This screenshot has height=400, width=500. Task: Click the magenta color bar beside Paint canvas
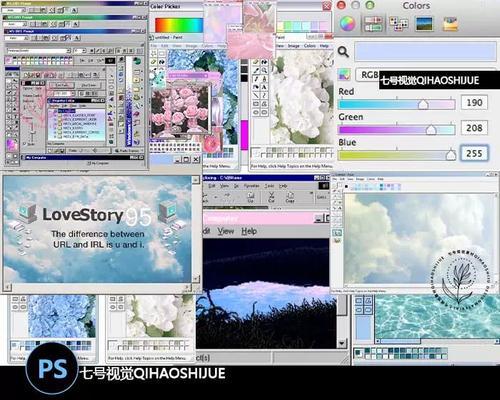(244, 135)
